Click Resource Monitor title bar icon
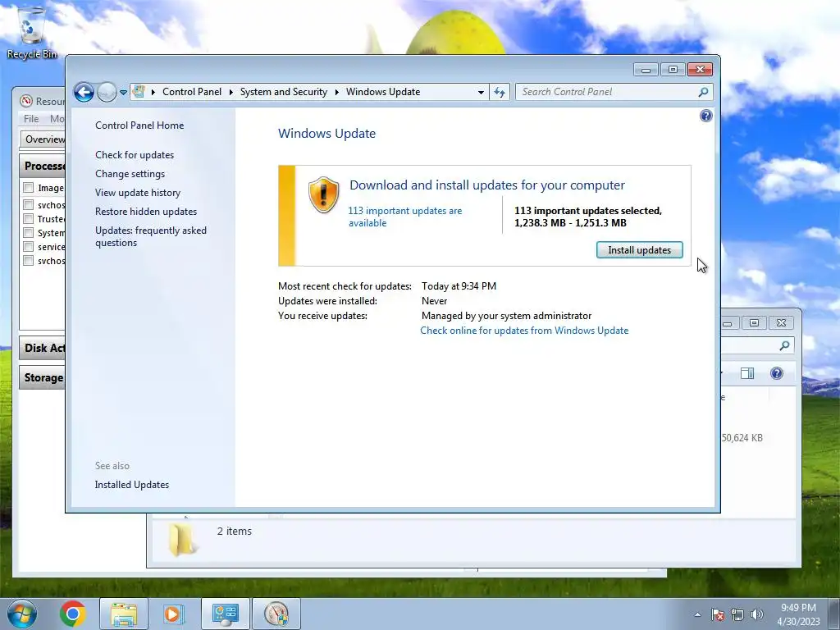Image resolution: width=840 pixels, height=630 pixels. (25, 101)
